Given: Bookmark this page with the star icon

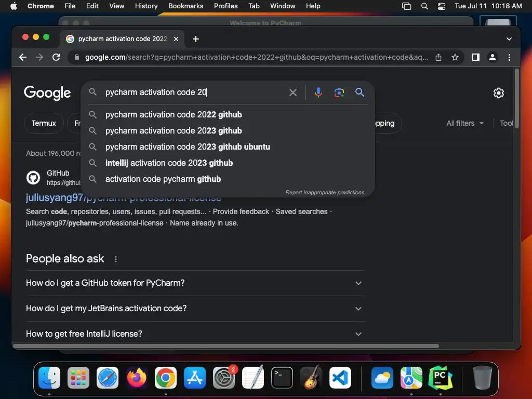Looking at the screenshot, I should tap(455, 57).
